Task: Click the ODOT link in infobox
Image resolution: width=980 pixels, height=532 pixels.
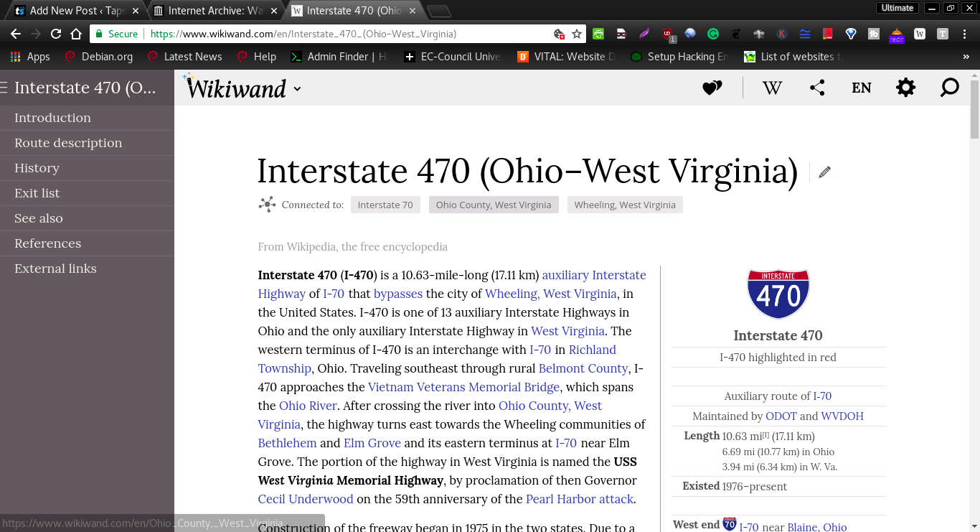Action: pos(781,416)
